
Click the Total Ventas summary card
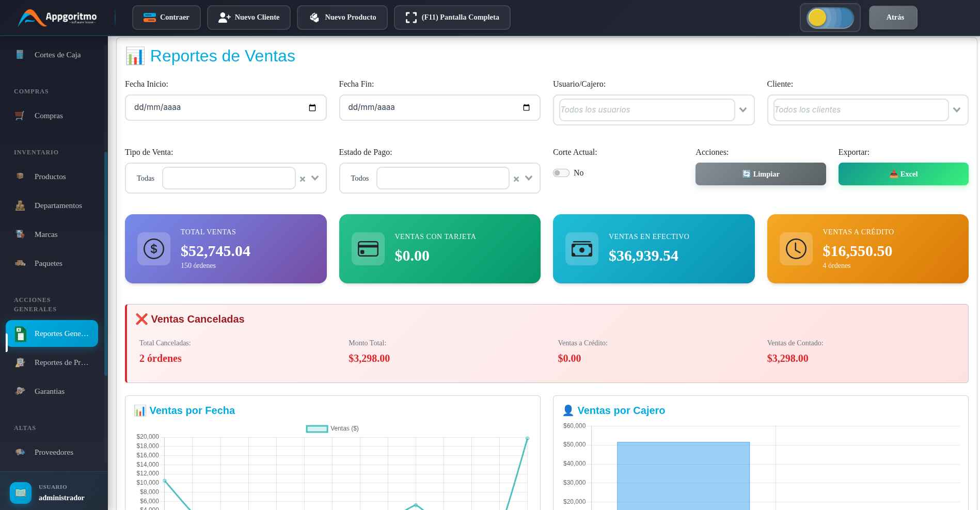[226, 249]
